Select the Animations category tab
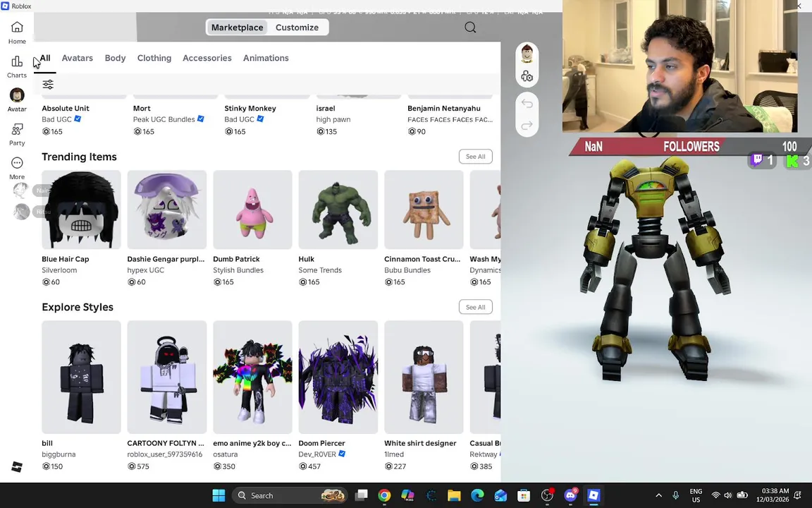Viewport: 812px width, 508px height. pos(266,58)
